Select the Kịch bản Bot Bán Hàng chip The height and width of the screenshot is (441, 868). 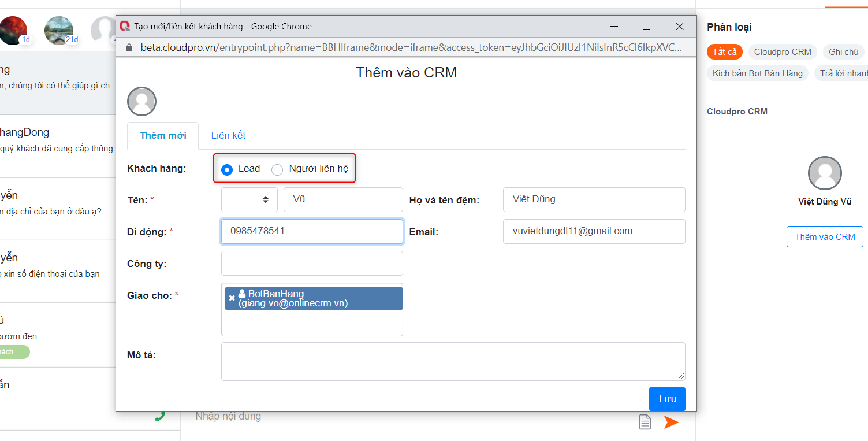pos(757,73)
